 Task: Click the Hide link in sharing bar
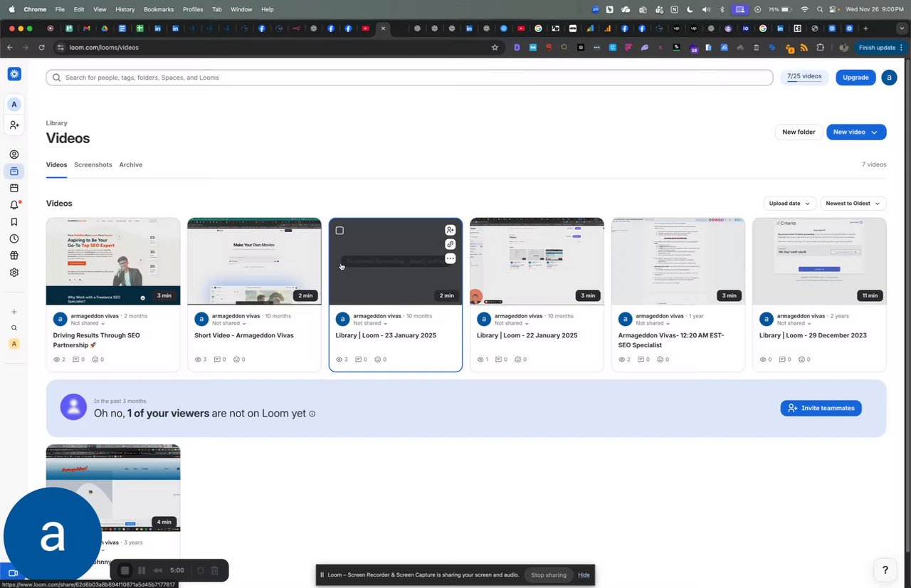[x=584, y=574]
